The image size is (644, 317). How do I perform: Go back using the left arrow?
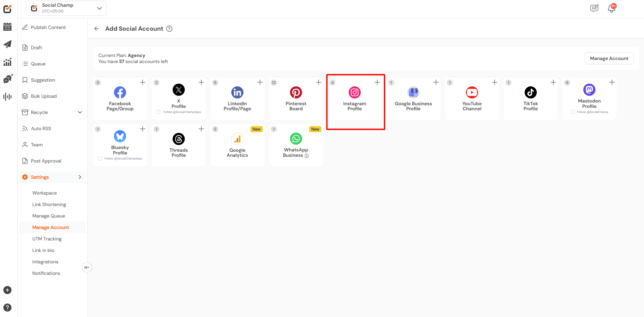[97, 29]
